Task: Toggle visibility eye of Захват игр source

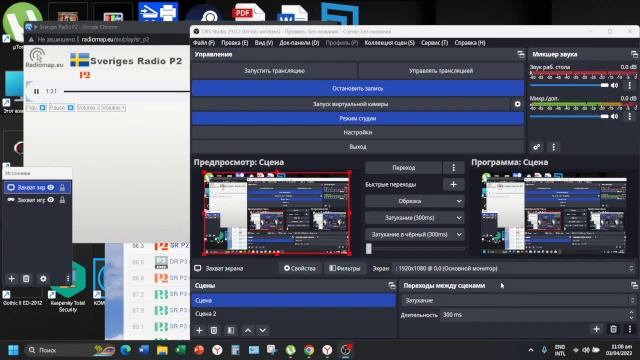Action: click(51, 200)
